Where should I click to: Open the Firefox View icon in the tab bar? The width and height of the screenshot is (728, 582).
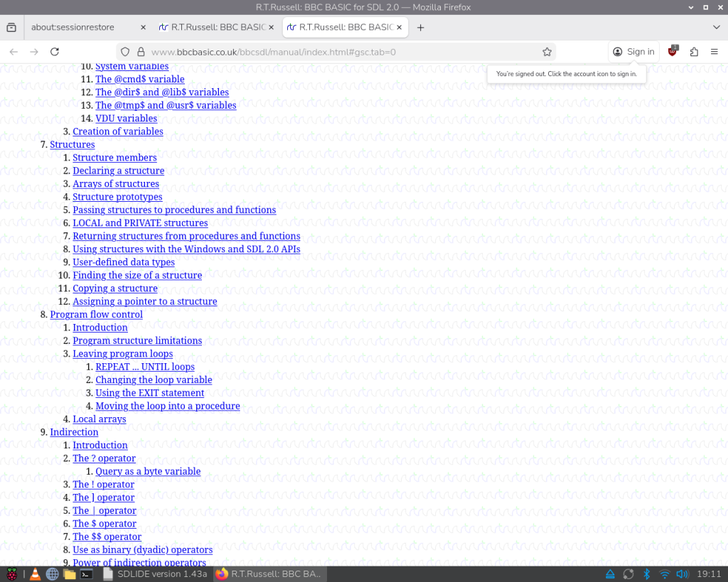11,28
